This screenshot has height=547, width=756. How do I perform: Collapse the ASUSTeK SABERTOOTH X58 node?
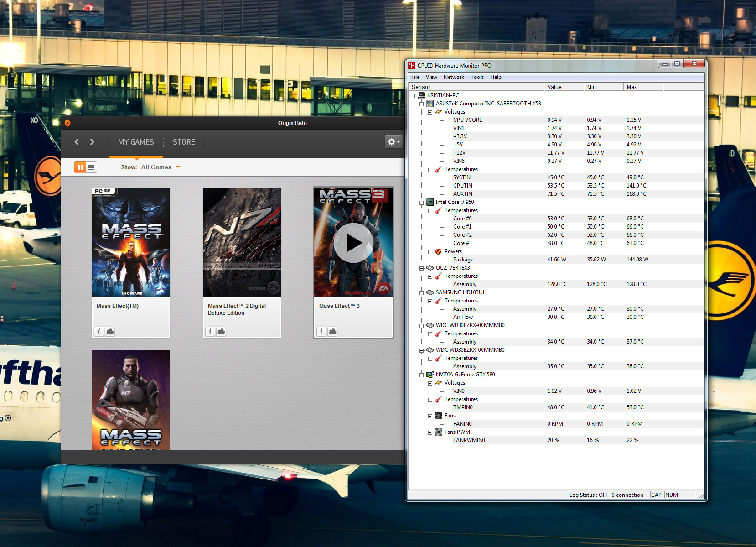tap(422, 104)
